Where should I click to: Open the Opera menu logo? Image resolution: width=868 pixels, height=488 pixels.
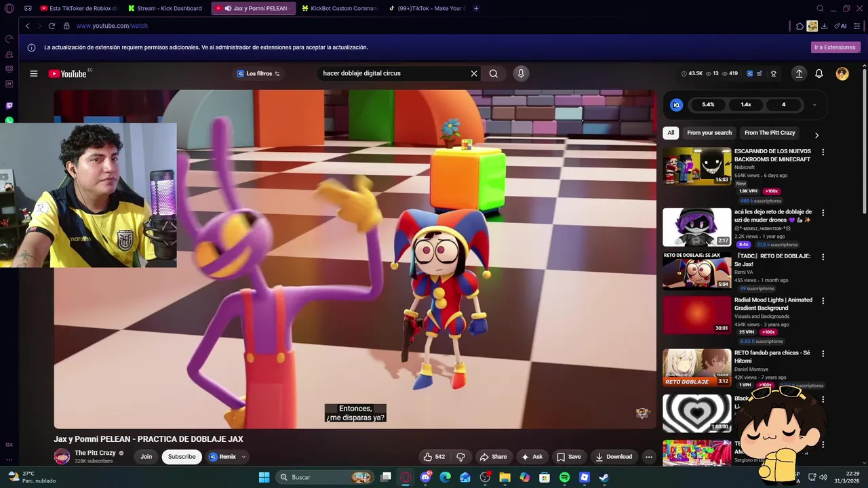point(9,9)
